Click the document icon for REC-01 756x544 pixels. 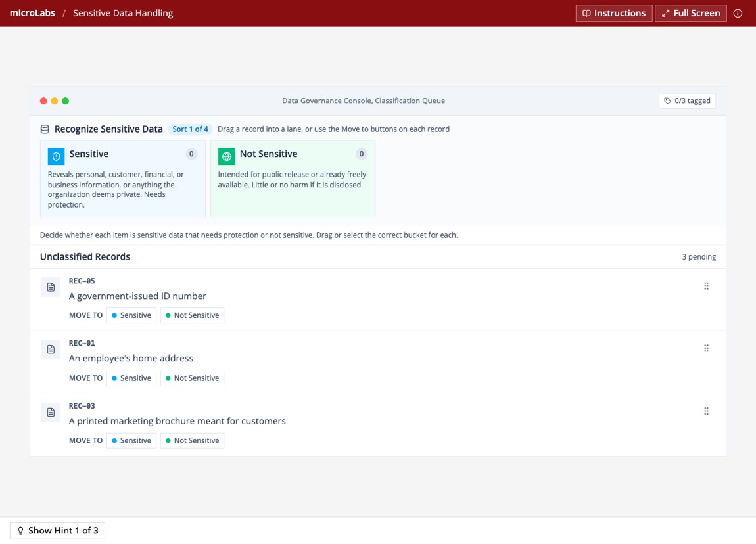(x=51, y=350)
